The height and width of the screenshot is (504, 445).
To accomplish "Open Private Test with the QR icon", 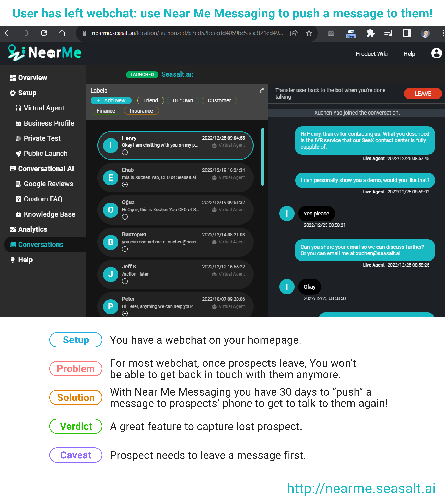I will pos(18,138).
